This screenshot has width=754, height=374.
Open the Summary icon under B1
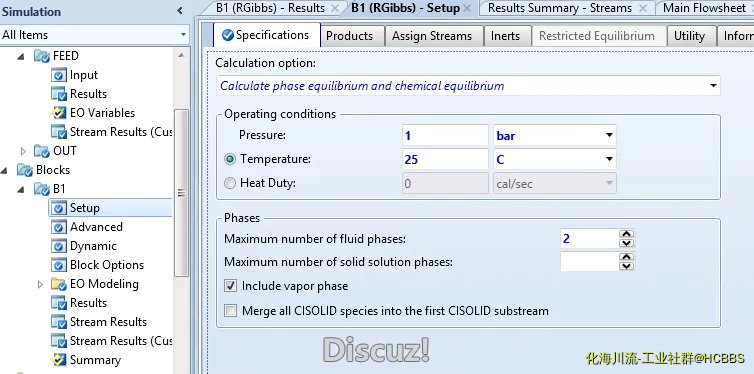(59, 360)
